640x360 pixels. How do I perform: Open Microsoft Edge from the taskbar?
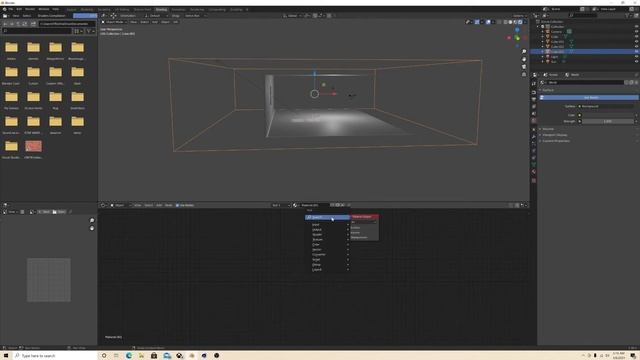click(x=129, y=356)
